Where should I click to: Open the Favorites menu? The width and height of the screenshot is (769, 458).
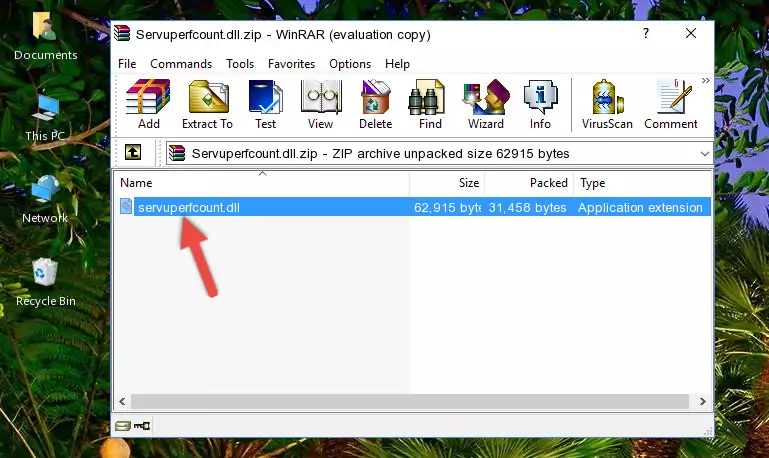pyautogui.click(x=291, y=64)
